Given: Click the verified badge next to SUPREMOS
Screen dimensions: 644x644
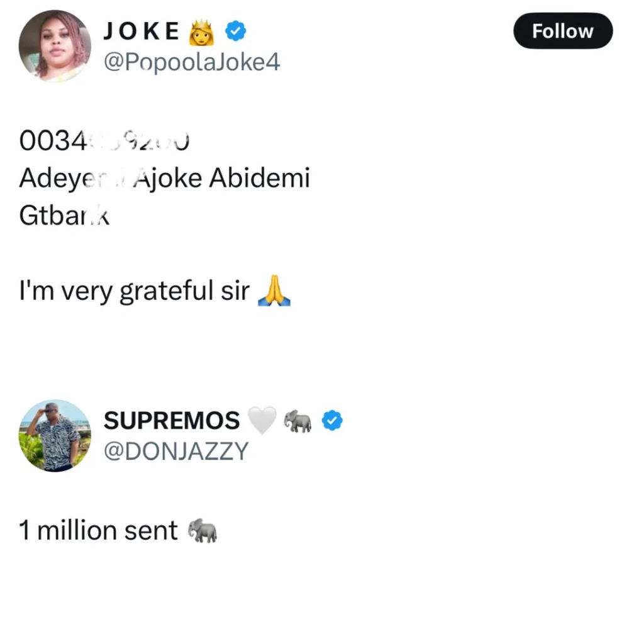Looking at the screenshot, I should 332,420.
